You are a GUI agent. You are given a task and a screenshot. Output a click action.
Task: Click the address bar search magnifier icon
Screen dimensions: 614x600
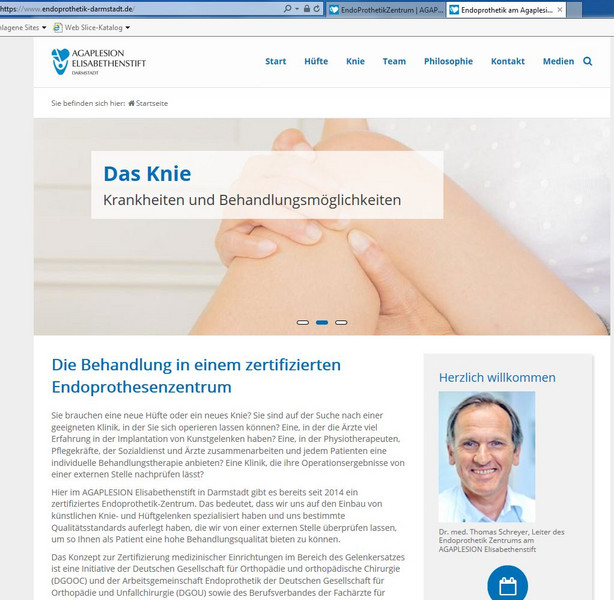[x=287, y=9]
